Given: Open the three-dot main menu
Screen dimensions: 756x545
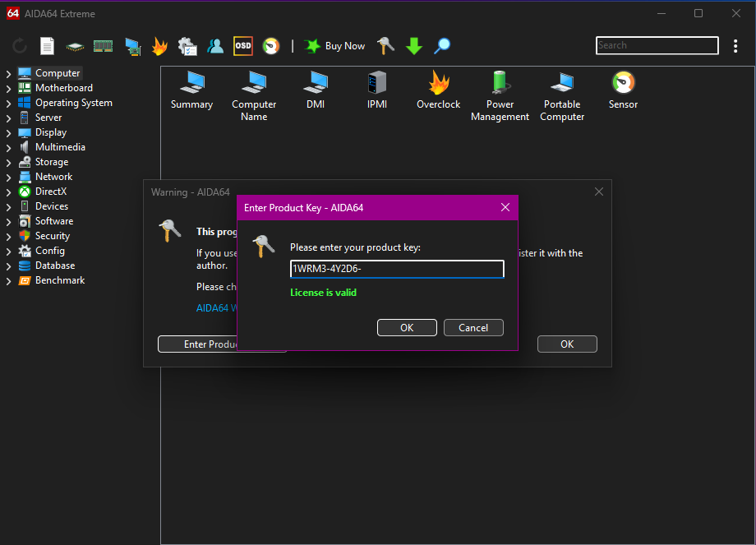Looking at the screenshot, I should (735, 46).
